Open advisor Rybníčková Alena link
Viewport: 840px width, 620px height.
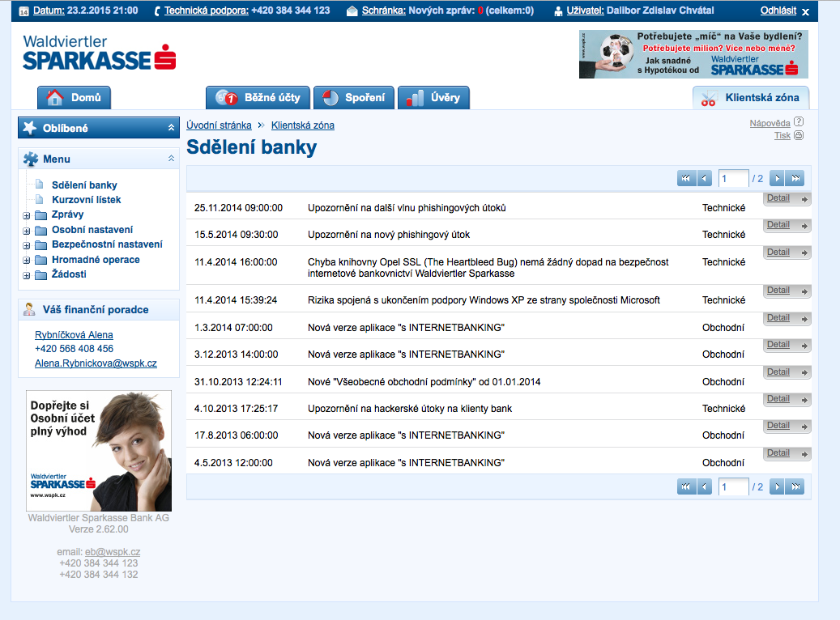coord(74,334)
